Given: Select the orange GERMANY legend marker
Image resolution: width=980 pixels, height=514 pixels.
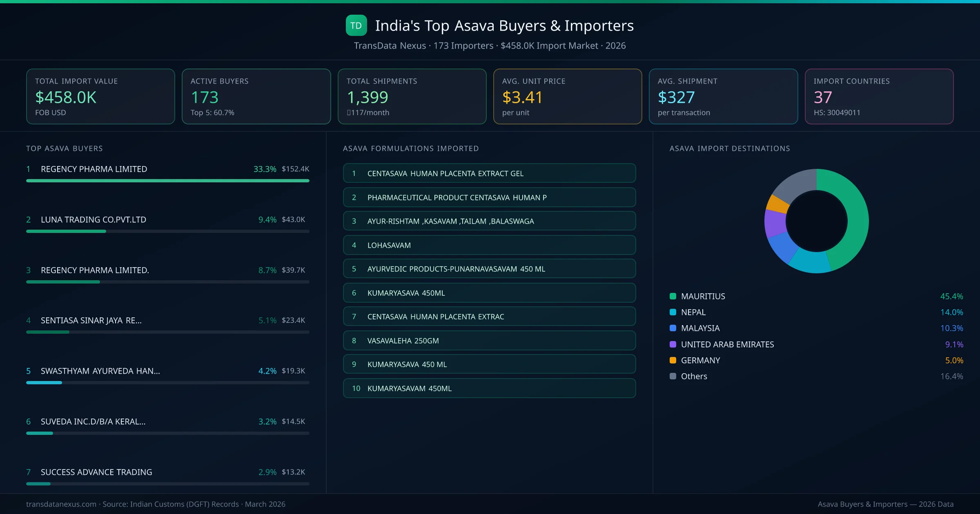Looking at the screenshot, I should pos(672,360).
